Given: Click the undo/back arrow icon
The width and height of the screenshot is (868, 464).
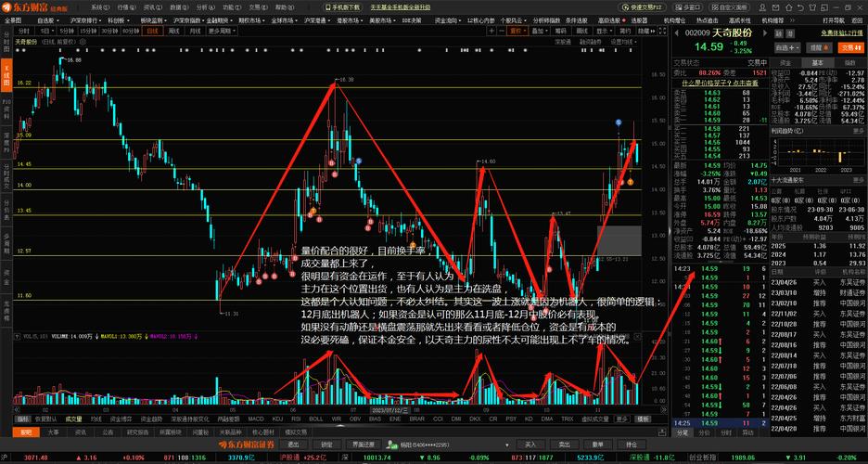Looking at the screenshot, I should coord(801,7).
